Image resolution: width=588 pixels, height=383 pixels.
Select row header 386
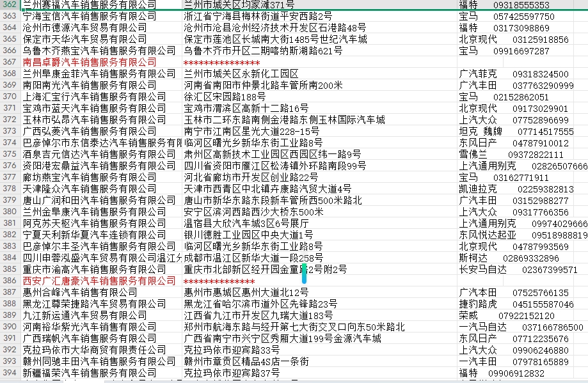pyautogui.click(x=10, y=281)
